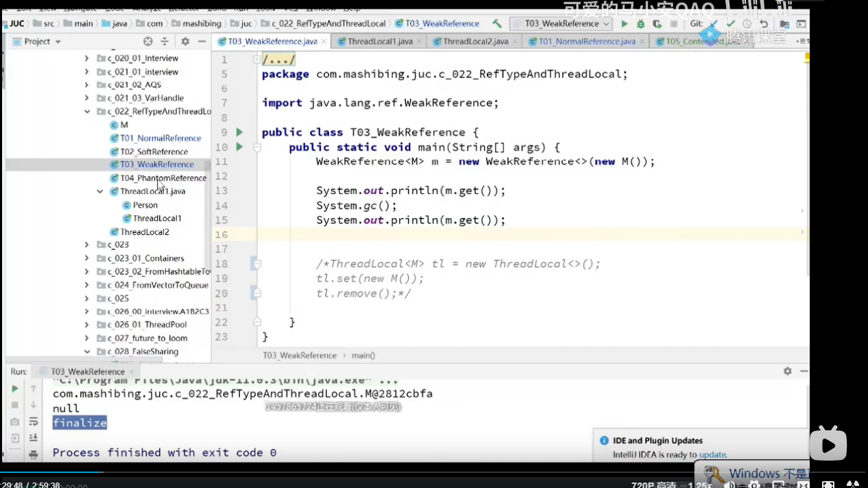The height and width of the screenshot is (488, 868).
Task: Select the highlighted finalize console output
Action: 80,423
